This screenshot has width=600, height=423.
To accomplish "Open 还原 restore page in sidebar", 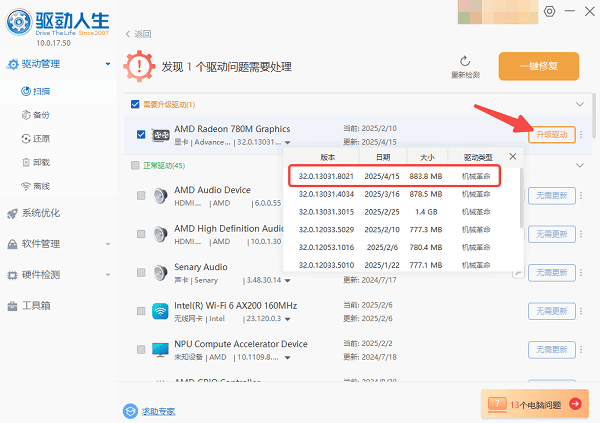I will point(41,138).
